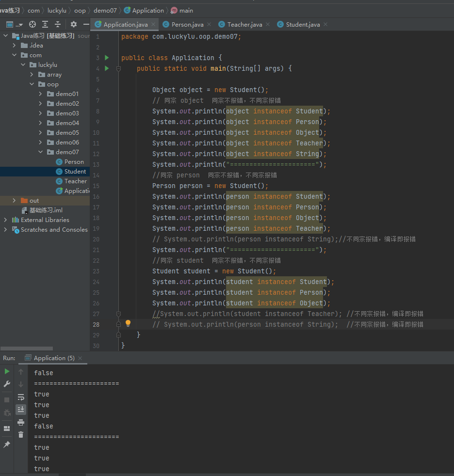Click the collapse all icon in Project panel
454x476 pixels.
tap(58, 24)
